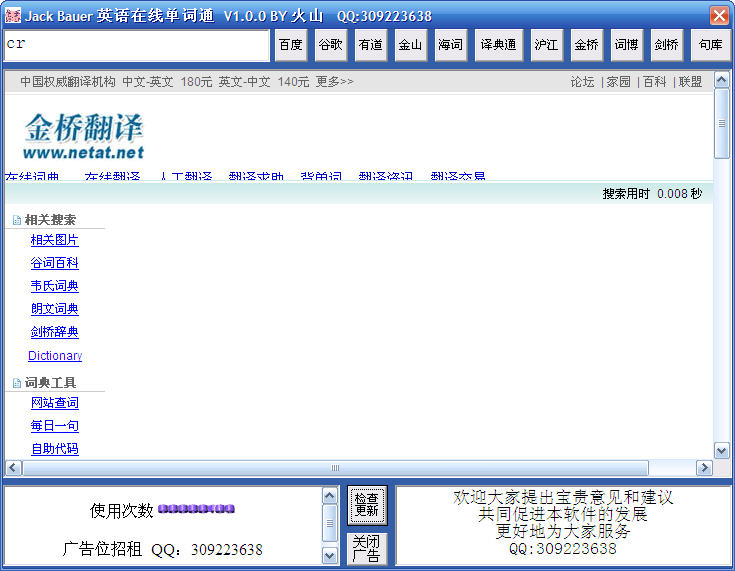Open the 自助代码 link
735x571 pixels.
click(x=54, y=449)
